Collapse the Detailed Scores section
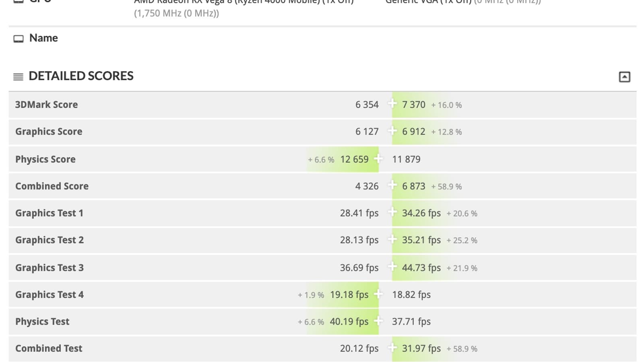Image resolution: width=644 pixels, height=362 pixels. [624, 77]
